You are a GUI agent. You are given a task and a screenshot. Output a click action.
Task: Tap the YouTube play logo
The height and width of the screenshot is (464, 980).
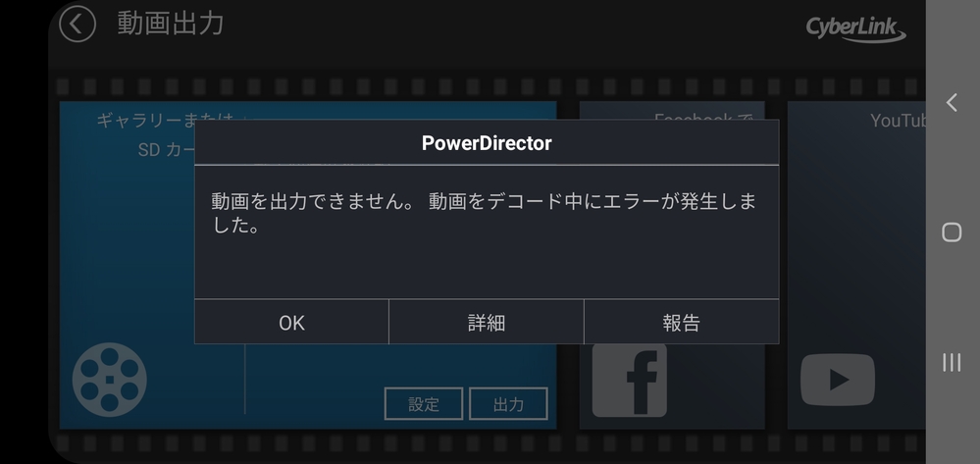pos(838,380)
